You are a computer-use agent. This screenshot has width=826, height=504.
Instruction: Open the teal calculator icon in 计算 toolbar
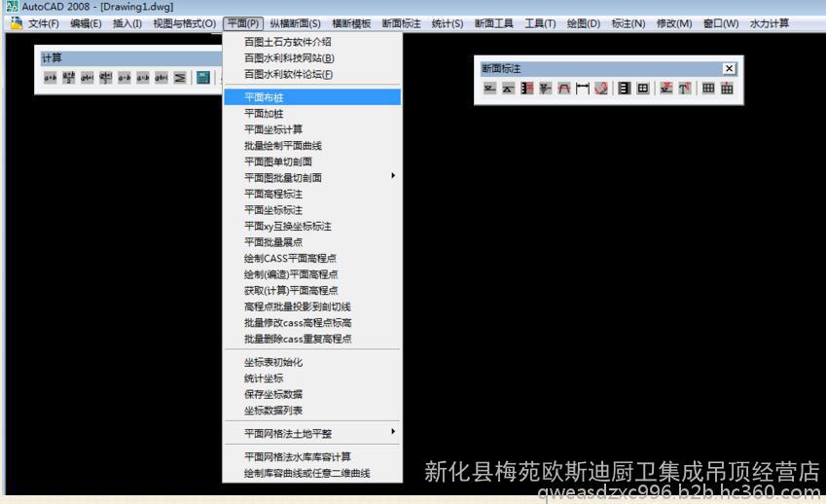[x=203, y=78]
